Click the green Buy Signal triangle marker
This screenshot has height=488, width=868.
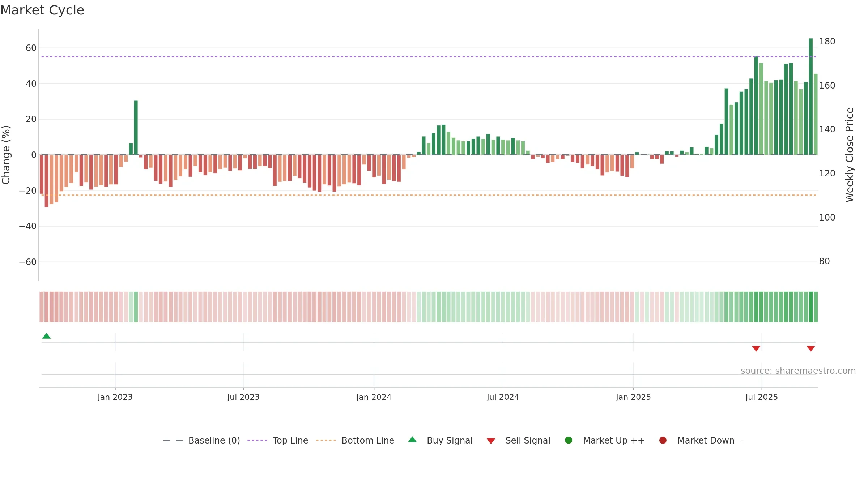[46, 336]
